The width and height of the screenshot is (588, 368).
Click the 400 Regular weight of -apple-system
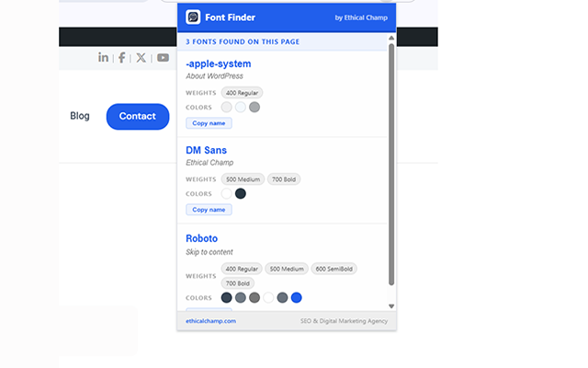242,93
